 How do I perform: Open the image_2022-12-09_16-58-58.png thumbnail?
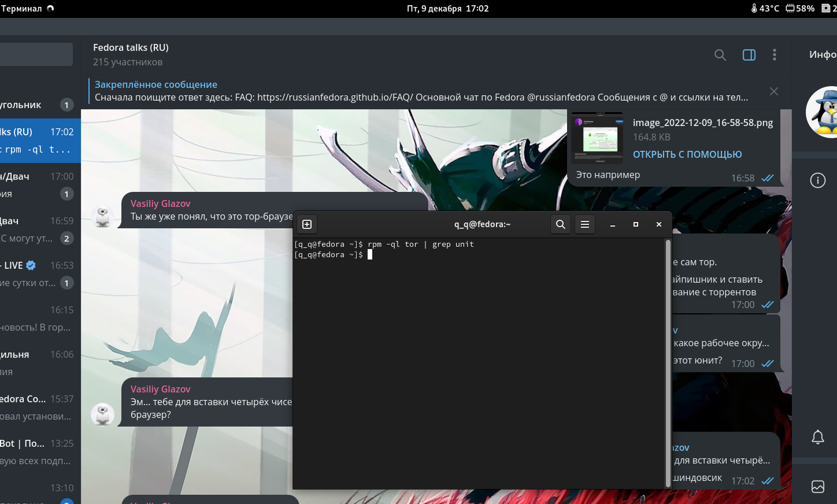598,138
